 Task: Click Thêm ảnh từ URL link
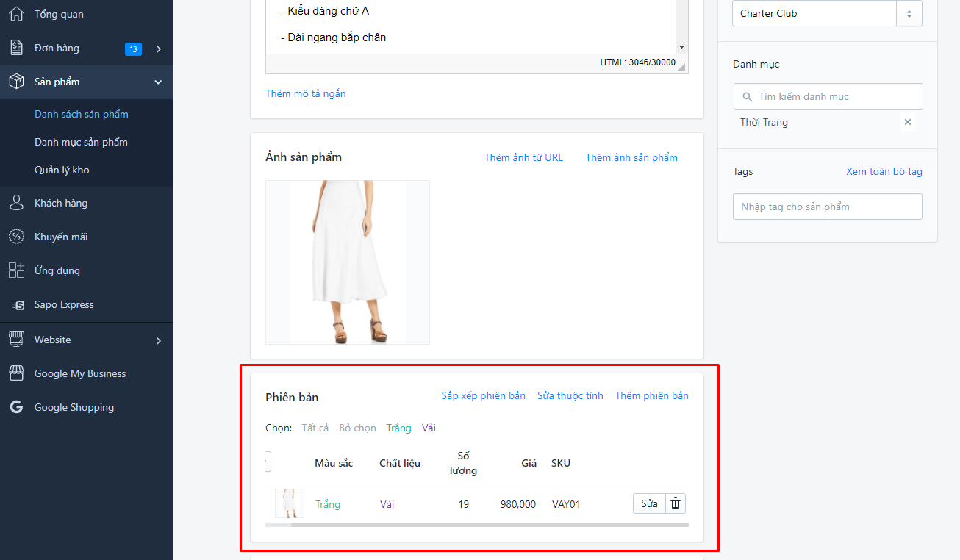(x=523, y=157)
